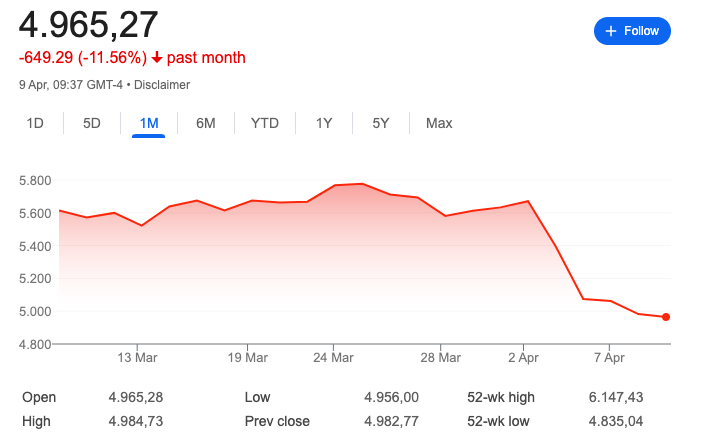Click the plus icon on Follow button
Screen dimensions: 709x445
click(x=611, y=31)
